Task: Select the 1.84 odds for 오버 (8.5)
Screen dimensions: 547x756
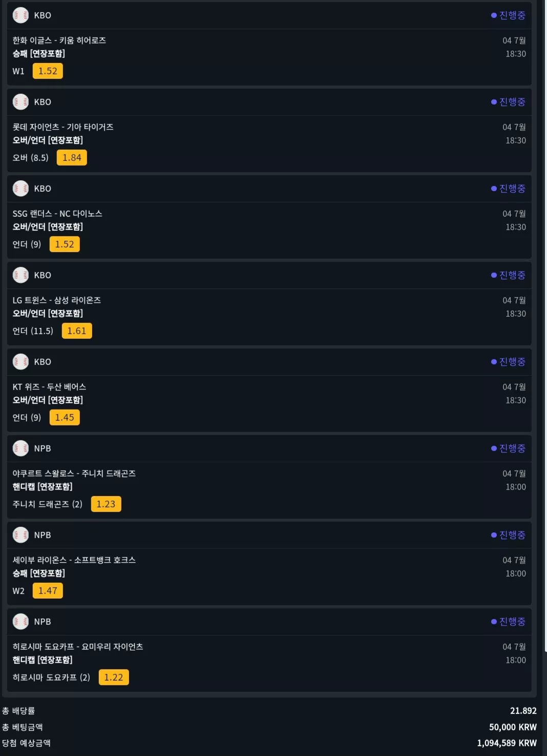Action: pyautogui.click(x=72, y=158)
